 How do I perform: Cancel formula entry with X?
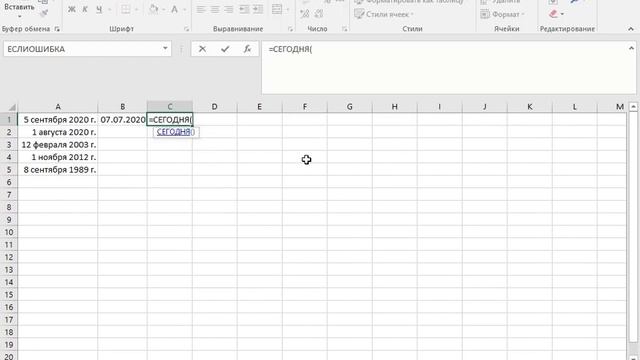202,49
